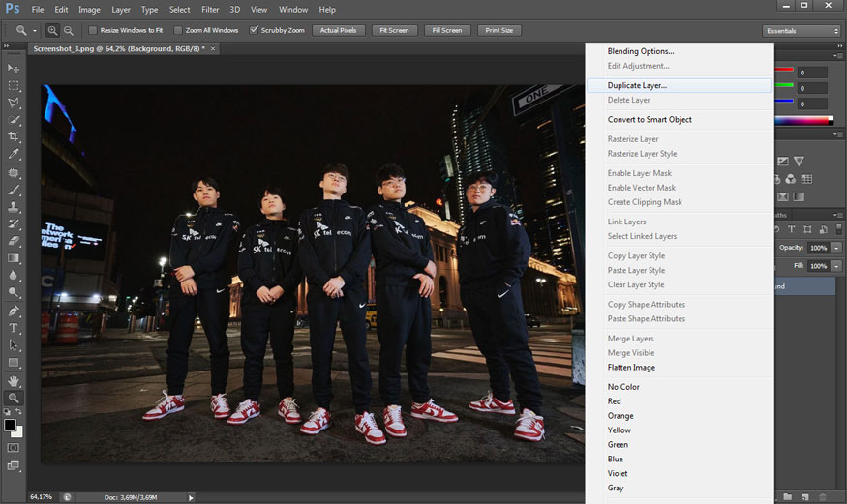
Task: Select the Pen tool
Action: click(x=13, y=311)
